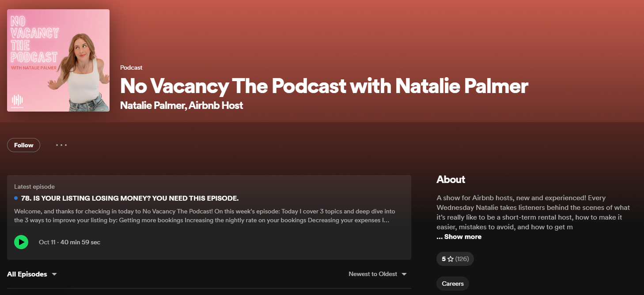
Task: Expand the All Episodes filter dropdown
Action: coord(32,274)
